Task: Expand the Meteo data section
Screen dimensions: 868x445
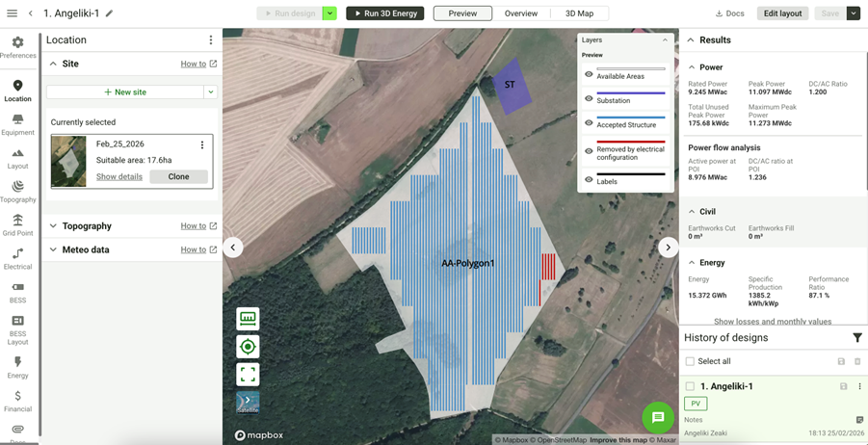Action: [x=53, y=249]
